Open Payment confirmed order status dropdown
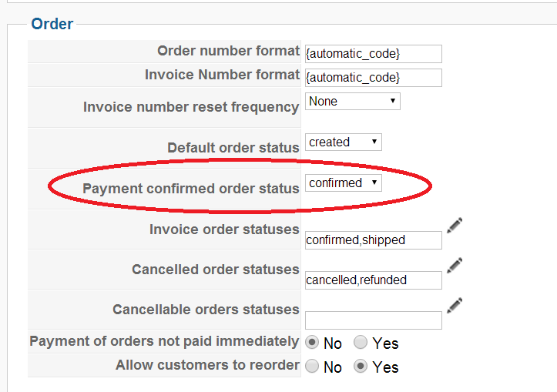This screenshot has height=392, width=557. [x=344, y=183]
